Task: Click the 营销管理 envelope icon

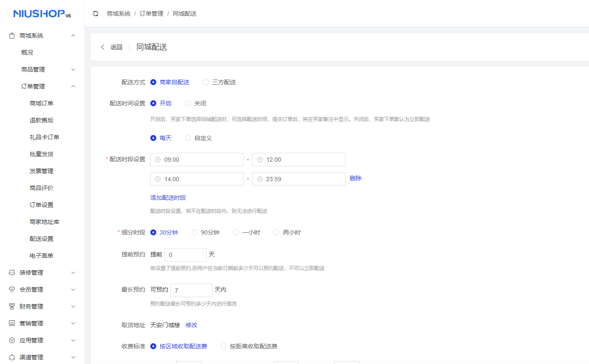Action: (x=11, y=323)
